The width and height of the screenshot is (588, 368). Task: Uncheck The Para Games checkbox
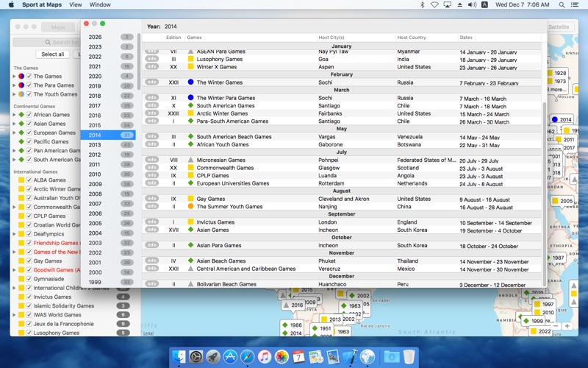tap(29, 85)
